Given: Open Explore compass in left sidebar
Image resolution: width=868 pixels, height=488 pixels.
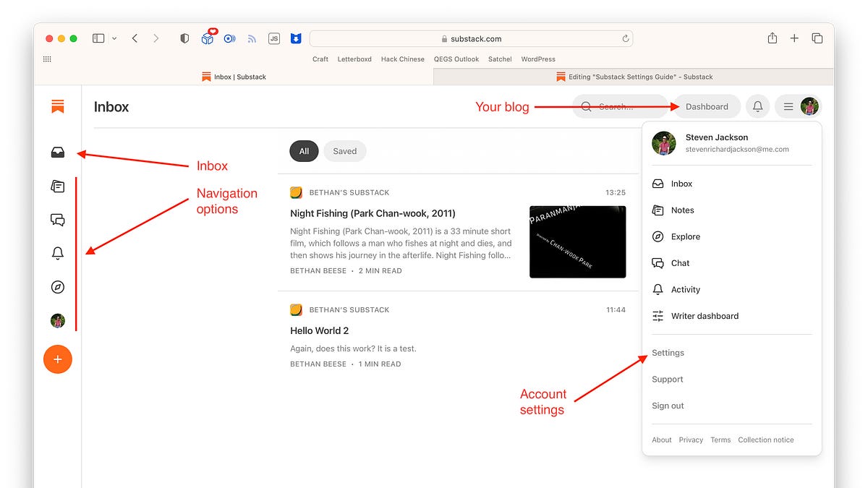Looking at the screenshot, I should pyautogui.click(x=58, y=287).
